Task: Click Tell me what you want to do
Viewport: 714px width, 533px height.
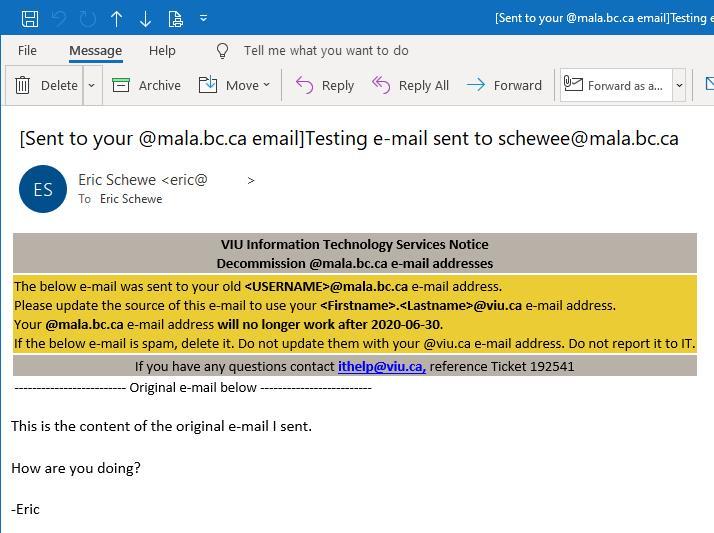Action: 326,51
